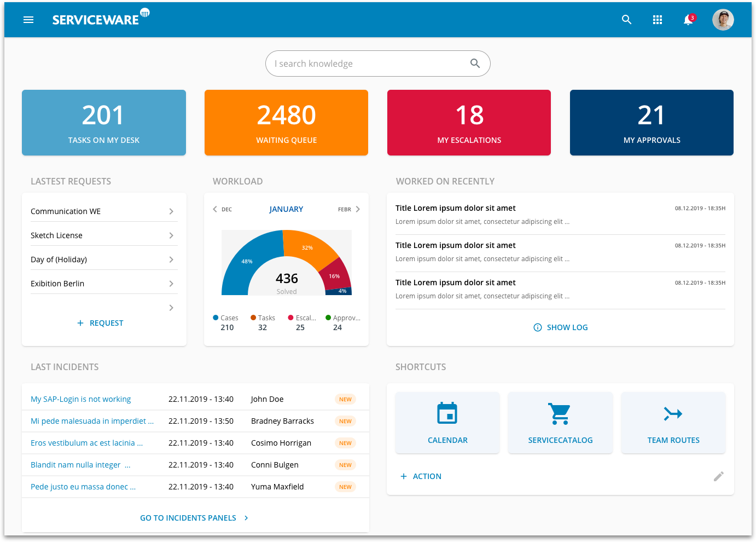756x542 pixels.
Task: Click the search magnifier in top bar
Action: [x=626, y=20]
